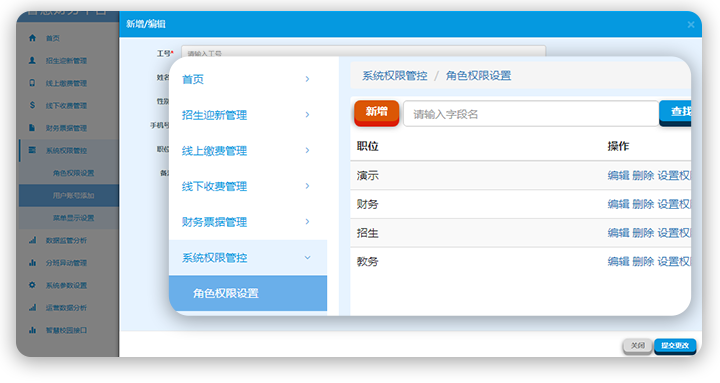Focus the 工号 input field in the dialog
720x383 pixels.
point(363,51)
